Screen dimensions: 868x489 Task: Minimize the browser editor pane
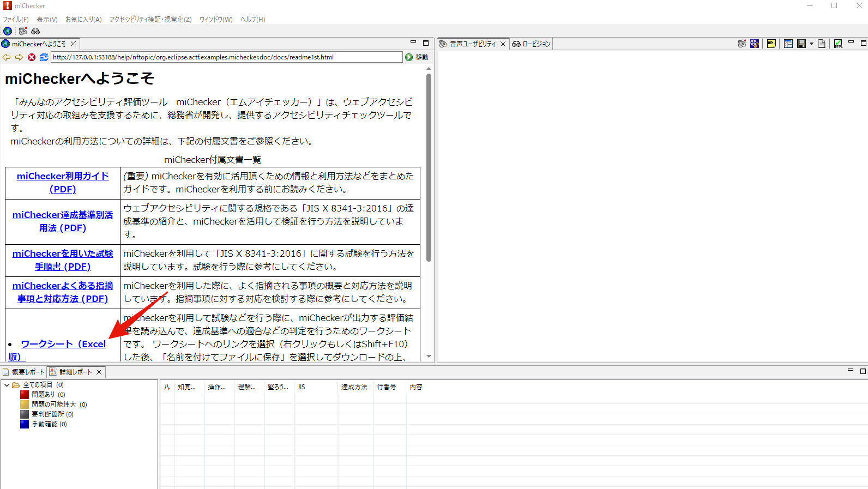[x=413, y=43]
